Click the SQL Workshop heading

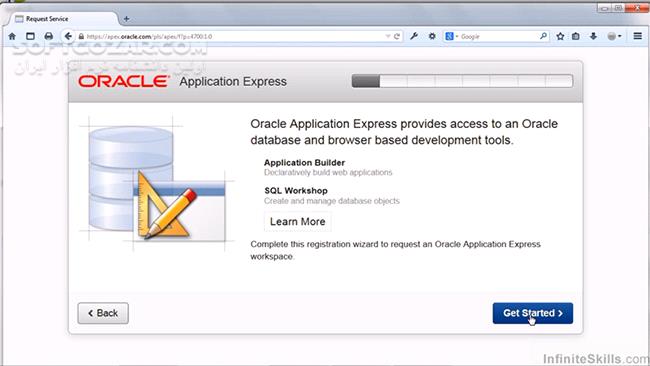pyautogui.click(x=296, y=191)
